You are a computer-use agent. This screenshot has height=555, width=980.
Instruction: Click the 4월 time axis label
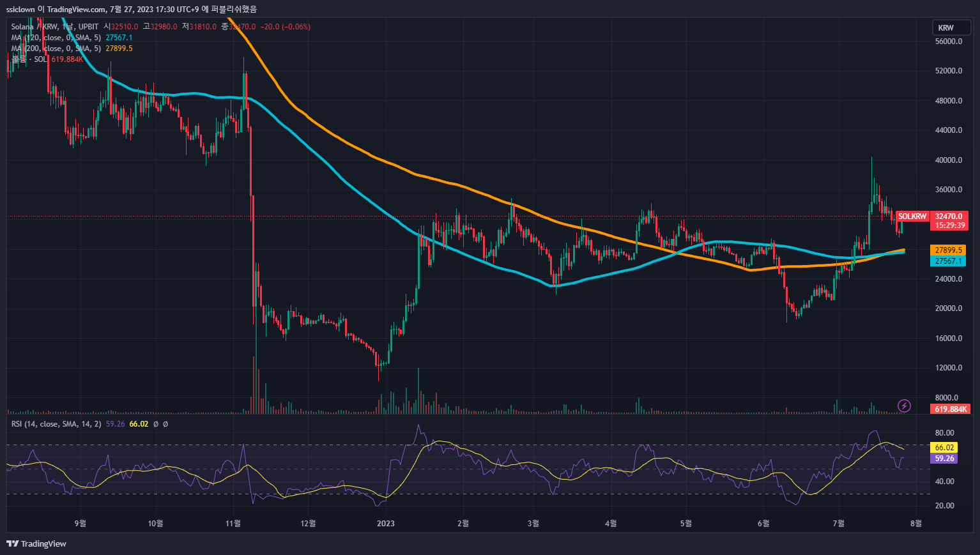(x=611, y=524)
